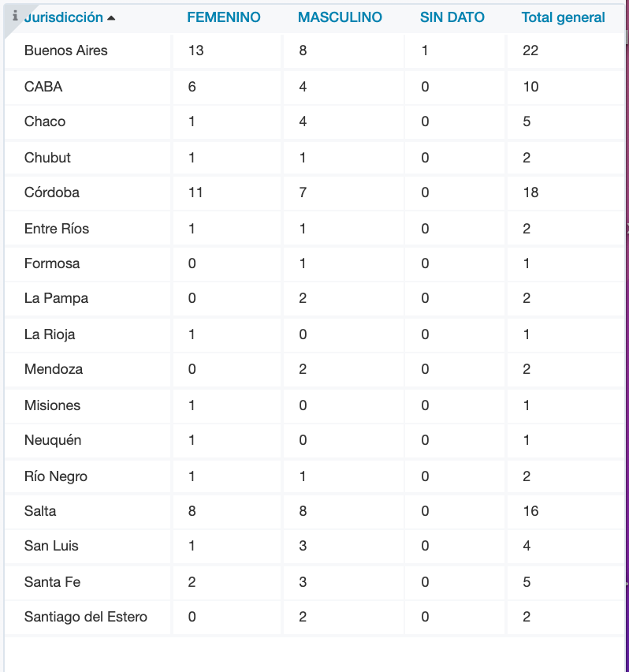Click the FEMENINO value for Córdoba
The height and width of the screenshot is (672, 629).
pyautogui.click(x=195, y=192)
